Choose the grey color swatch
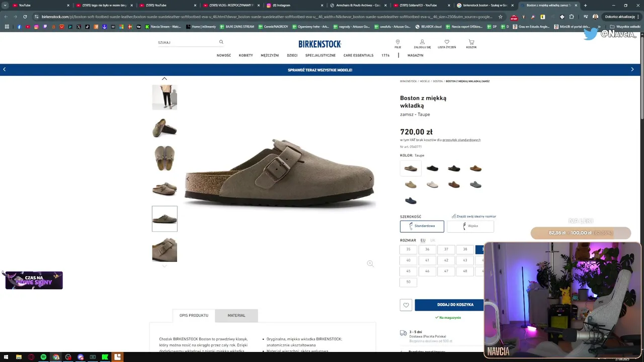Screen dimensions: 644x362 pyautogui.click(x=475, y=185)
